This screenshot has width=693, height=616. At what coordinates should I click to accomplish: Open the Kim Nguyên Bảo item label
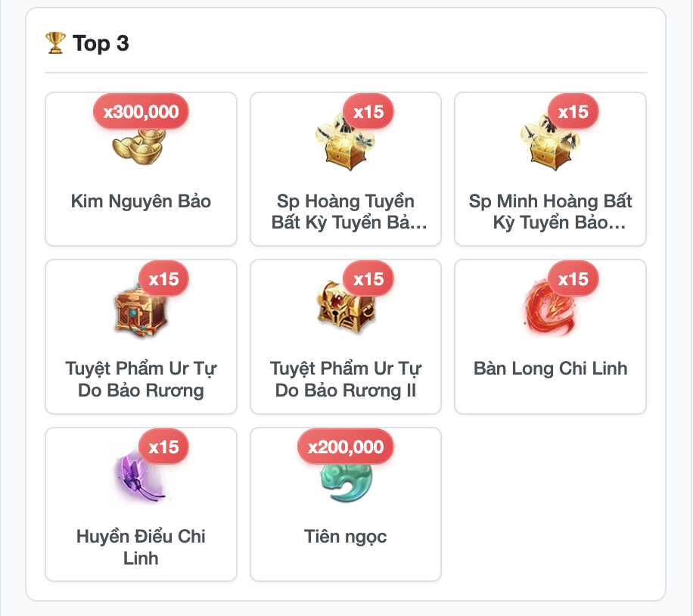coord(141,201)
